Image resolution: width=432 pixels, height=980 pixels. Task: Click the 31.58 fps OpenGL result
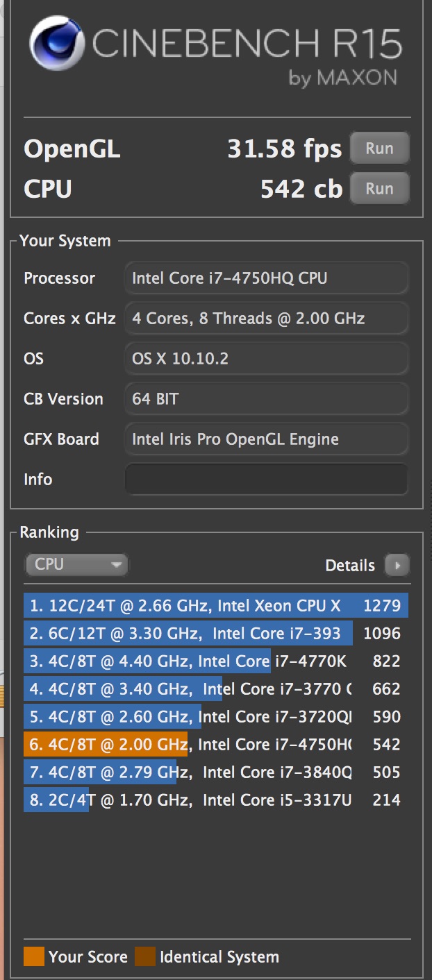click(x=285, y=149)
